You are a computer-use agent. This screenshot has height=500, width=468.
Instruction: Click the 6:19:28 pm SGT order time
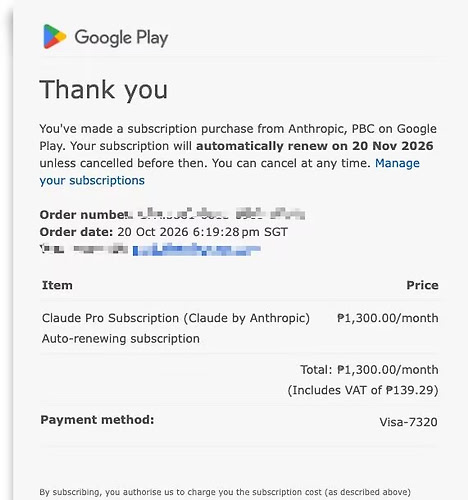click(x=240, y=232)
